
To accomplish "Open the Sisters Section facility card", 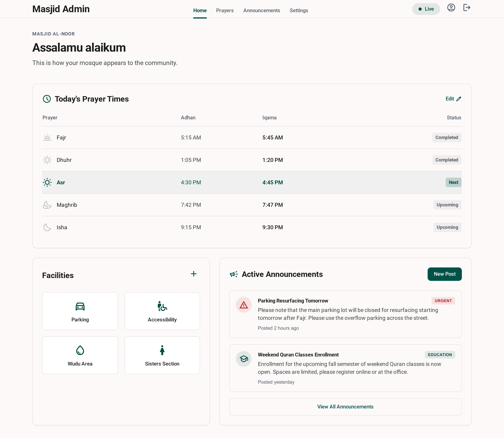I will [162, 355].
